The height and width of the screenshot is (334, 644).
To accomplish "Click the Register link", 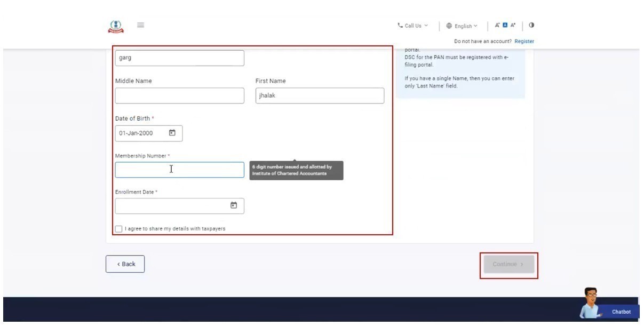I will coord(524,41).
